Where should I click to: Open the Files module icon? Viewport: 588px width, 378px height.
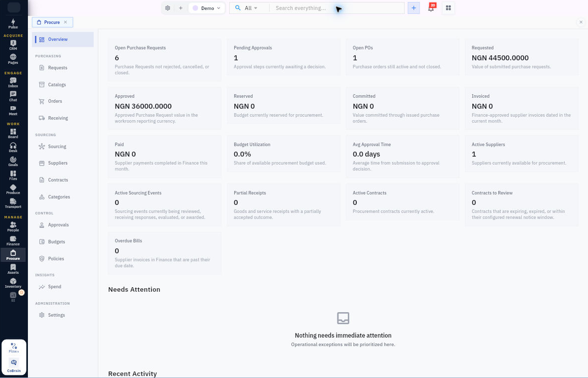tap(13, 176)
